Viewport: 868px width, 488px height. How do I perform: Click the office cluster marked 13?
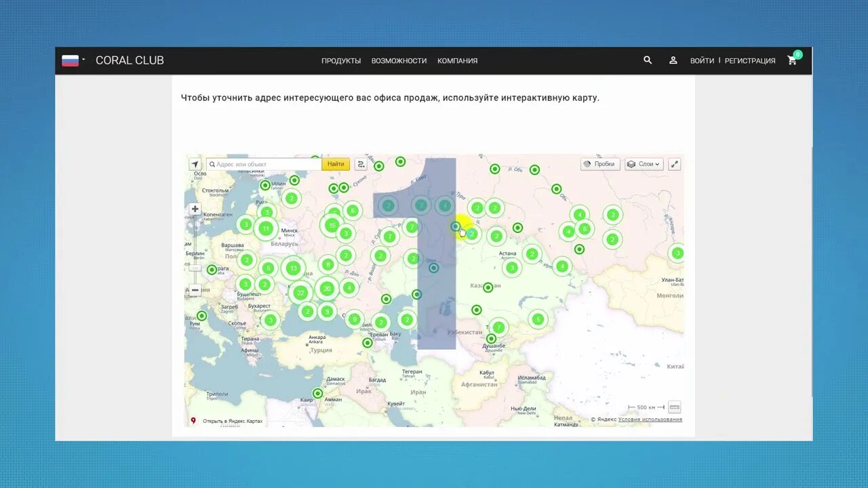click(x=293, y=268)
